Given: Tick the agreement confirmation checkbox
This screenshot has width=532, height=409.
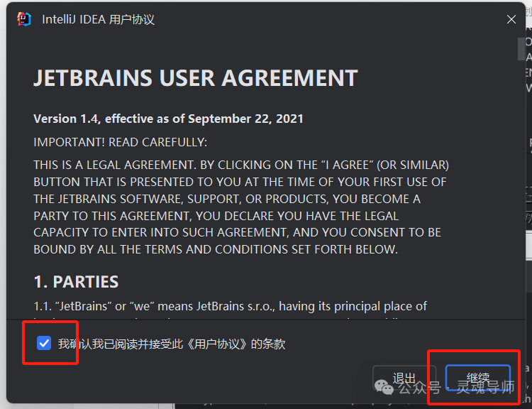Looking at the screenshot, I should (44, 344).
